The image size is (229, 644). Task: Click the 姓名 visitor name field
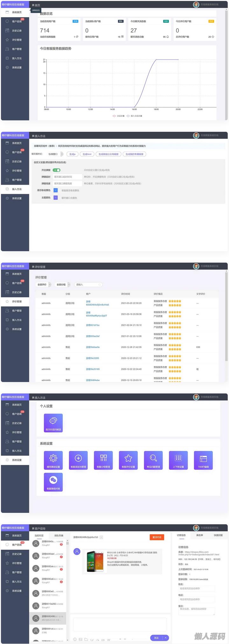click(197, 588)
